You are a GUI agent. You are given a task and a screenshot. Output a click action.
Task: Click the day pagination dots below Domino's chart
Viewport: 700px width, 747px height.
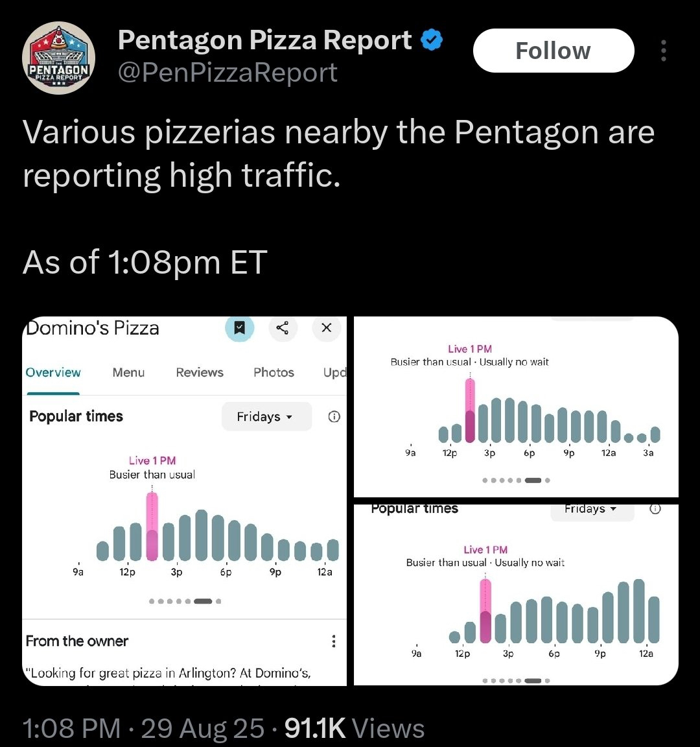[x=185, y=601]
